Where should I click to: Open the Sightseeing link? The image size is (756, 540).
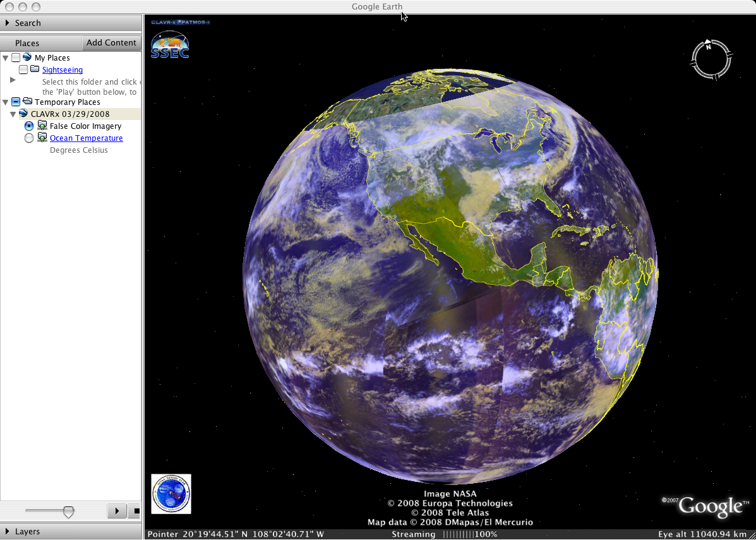point(62,70)
